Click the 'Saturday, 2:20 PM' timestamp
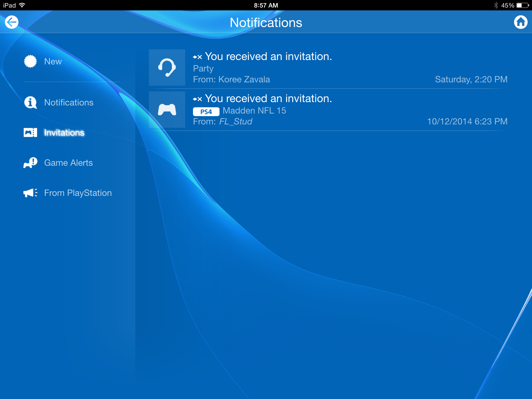Screen dimensions: 532x399 [x=471, y=79]
